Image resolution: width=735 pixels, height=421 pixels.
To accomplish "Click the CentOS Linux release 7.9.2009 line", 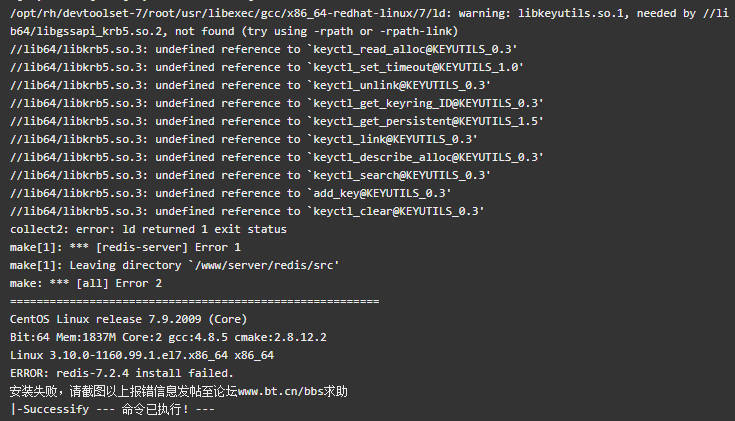I will coord(128,319).
